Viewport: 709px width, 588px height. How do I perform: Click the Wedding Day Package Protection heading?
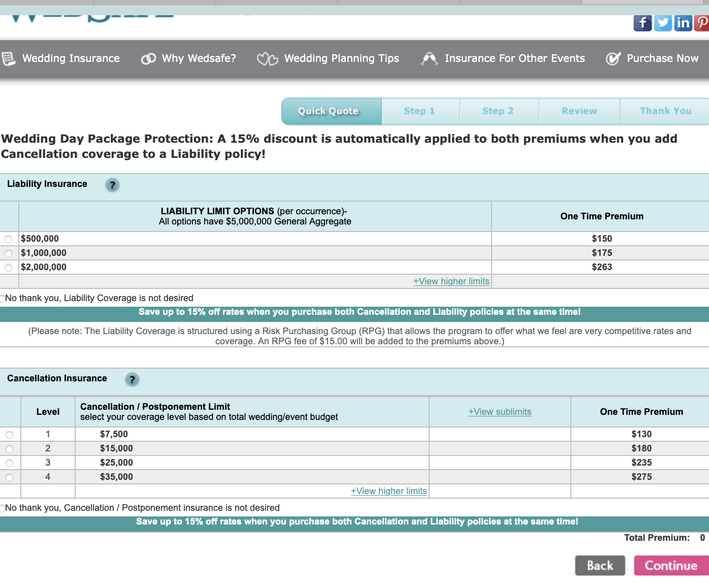click(x=339, y=146)
